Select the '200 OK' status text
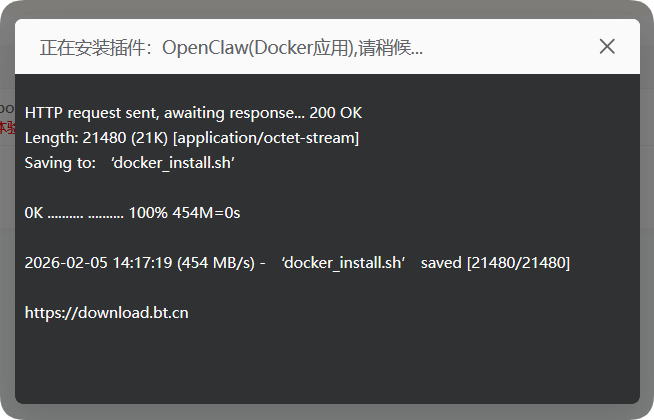This screenshot has height=420, width=654. (x=336, y=113)
